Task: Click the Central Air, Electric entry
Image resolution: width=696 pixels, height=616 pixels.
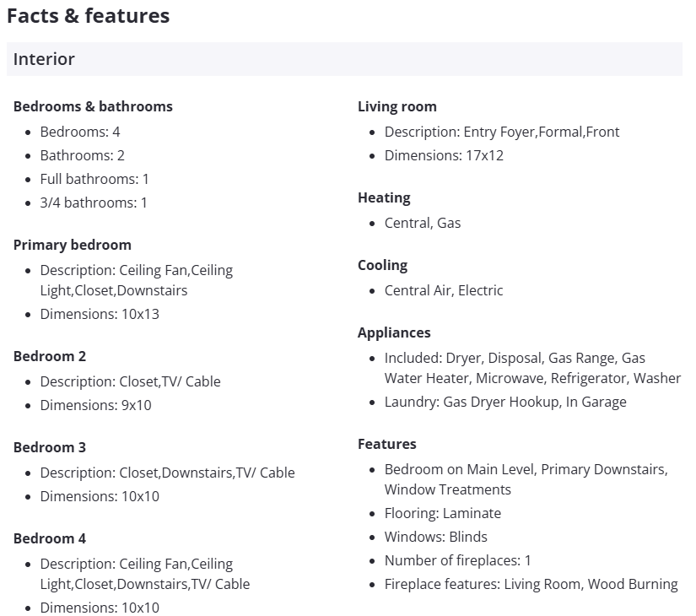Action: 444,290
